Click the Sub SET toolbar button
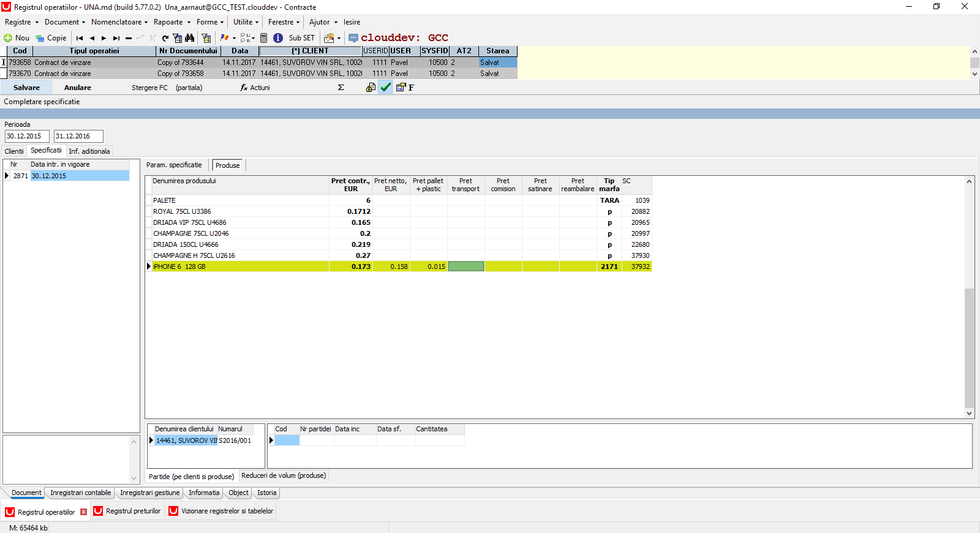The image size is (980, 533). (302, 38)
